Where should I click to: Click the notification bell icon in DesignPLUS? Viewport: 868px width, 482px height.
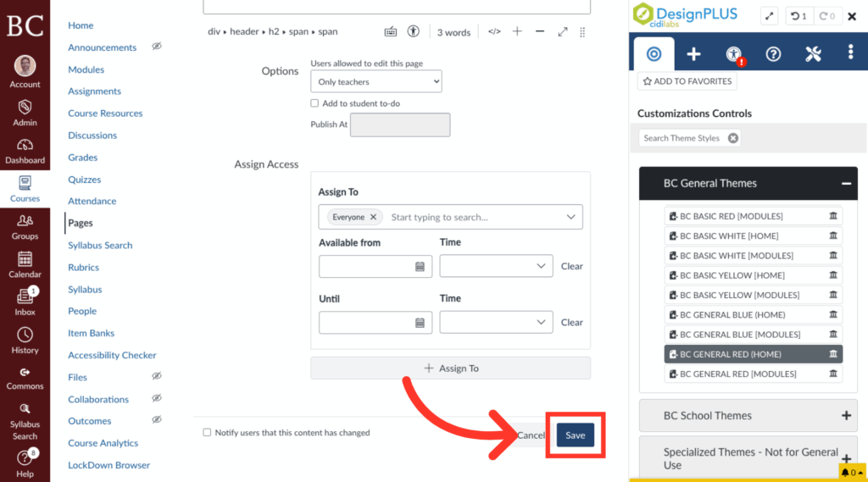(853, 472)
